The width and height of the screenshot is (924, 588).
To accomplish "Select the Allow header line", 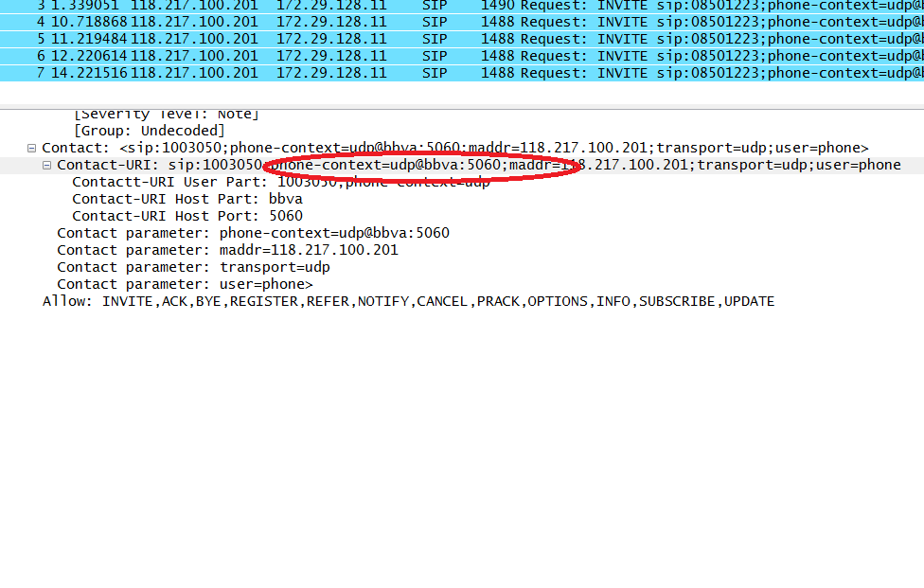I will 407,301.
